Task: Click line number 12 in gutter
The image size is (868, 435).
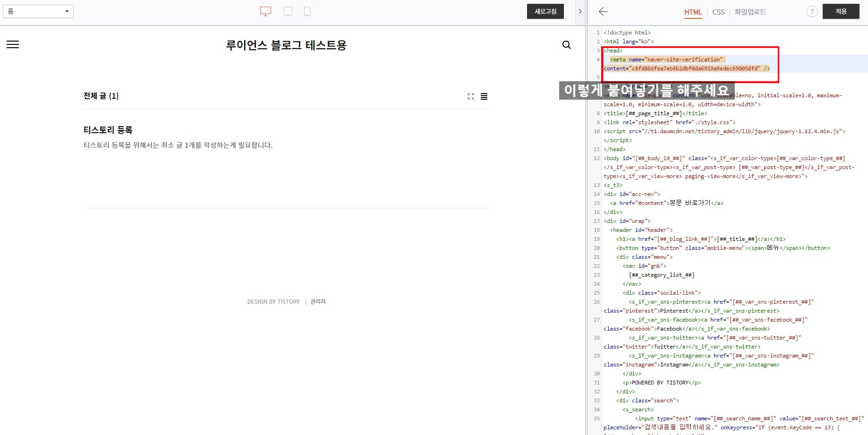Action: click(596, 158)
